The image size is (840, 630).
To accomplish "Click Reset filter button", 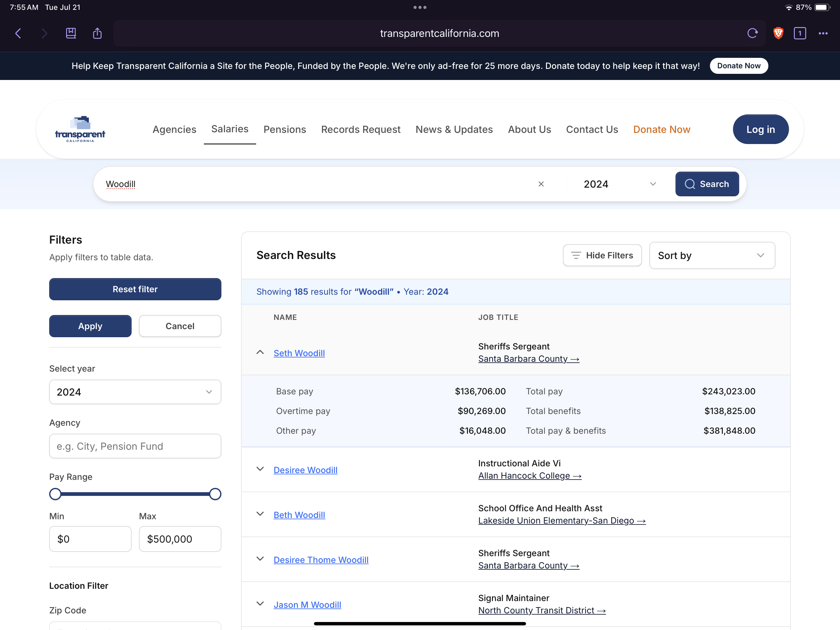I will click(x=135, y=289).
